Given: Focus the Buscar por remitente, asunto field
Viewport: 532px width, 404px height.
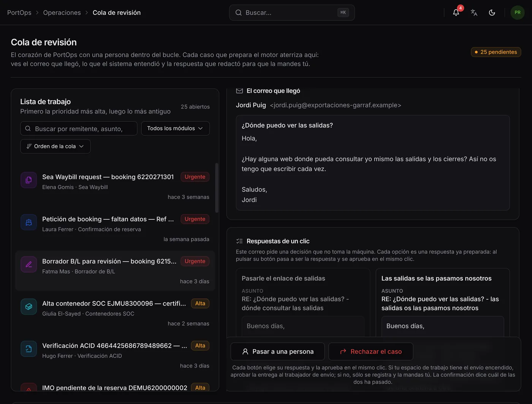Looking at the screenshot, I should pyautogui.click(x=79, y=128).
